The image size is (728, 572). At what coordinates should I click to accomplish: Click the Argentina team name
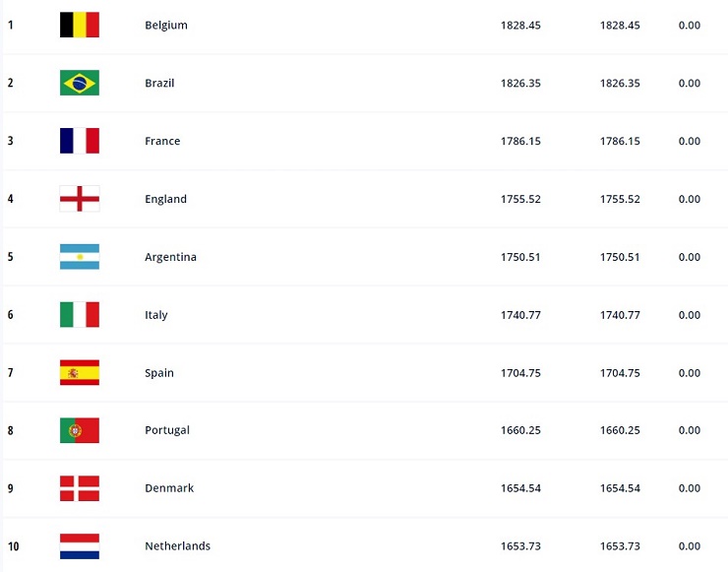coord(170,257)
